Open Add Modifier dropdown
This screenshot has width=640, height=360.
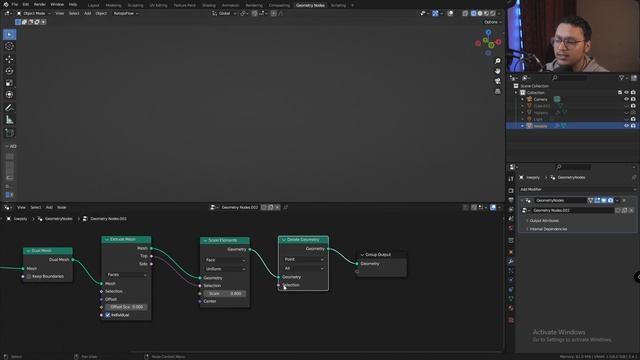[x=577, y=189]
